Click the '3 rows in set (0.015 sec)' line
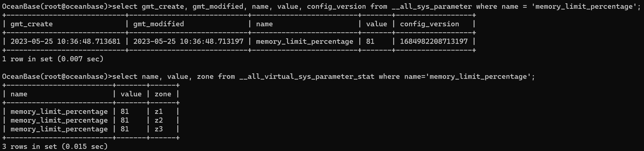Viewport: 644px width, 151px height. (x=55, y=147)
